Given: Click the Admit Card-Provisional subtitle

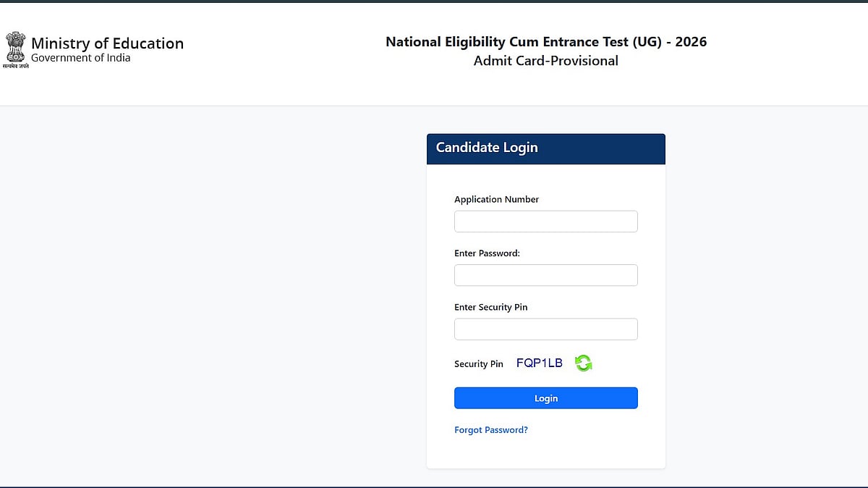Looking at the screenshot, I should (545, 61).
